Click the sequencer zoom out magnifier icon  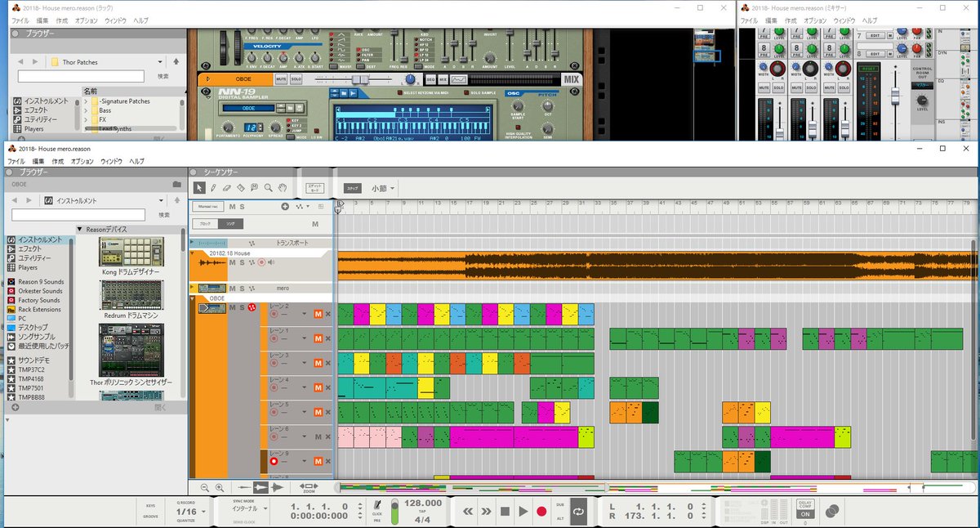[x=204, y=487]
